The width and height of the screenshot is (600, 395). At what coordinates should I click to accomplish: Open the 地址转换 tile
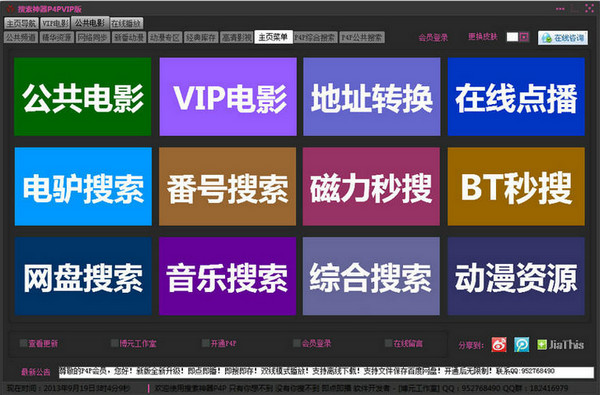tap(372, 96)
